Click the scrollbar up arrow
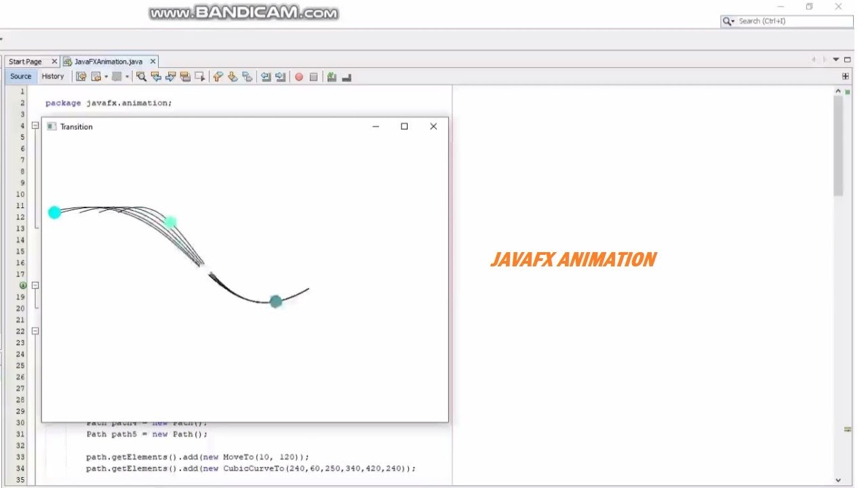The image size is (868, 488). (x=838, y=91)
